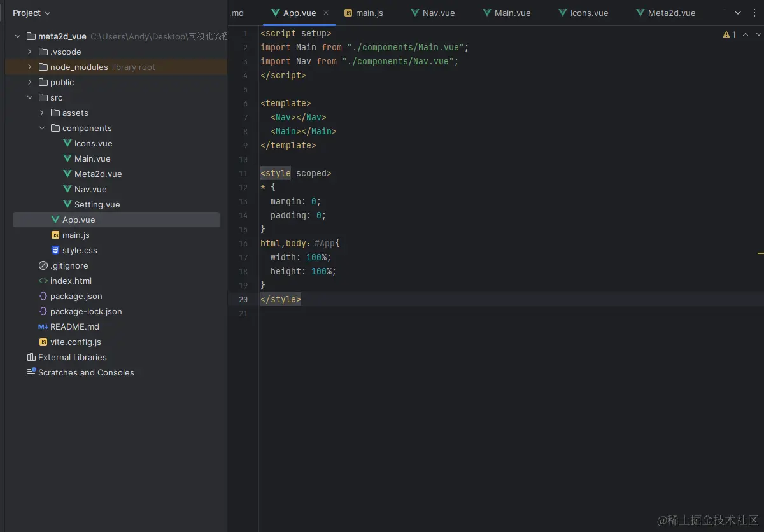Click the Markdown icon beside README.md

pos(43,326)
